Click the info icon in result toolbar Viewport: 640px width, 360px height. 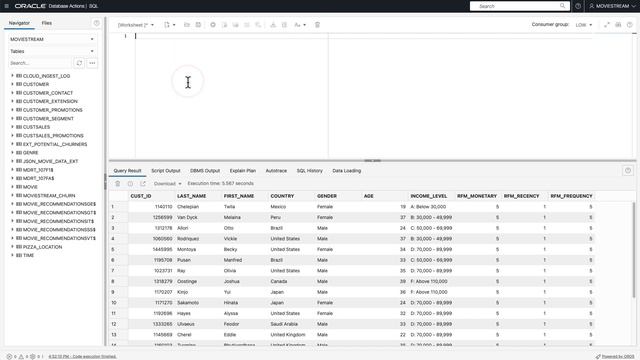pos(130,184)
